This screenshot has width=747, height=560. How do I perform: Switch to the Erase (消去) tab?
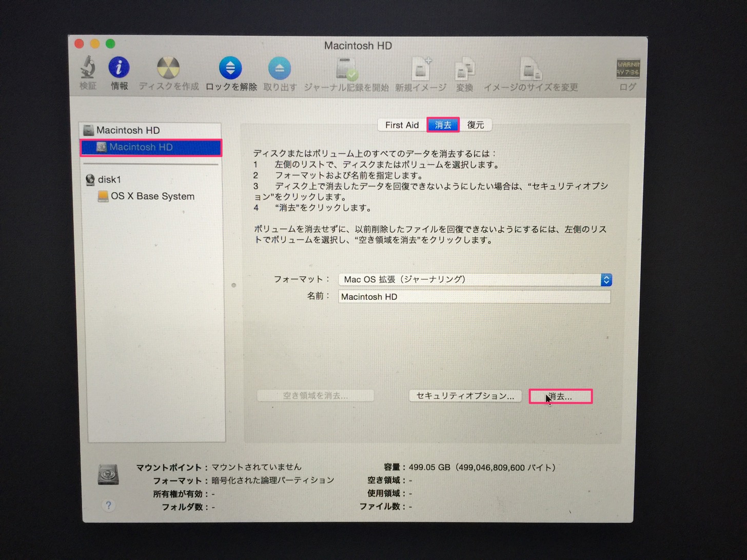pos(443,125)
